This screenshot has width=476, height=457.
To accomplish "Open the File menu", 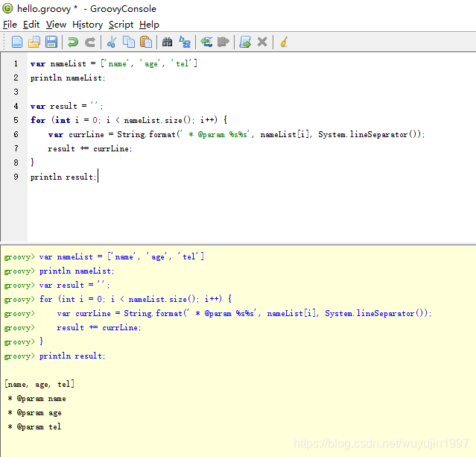I will click(x=10, y=25).
